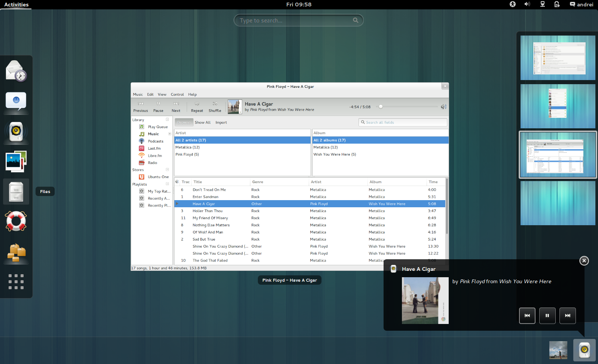598x364 pixels.
Task: Click the Previous track toolbar button
Action: [140, 107]
